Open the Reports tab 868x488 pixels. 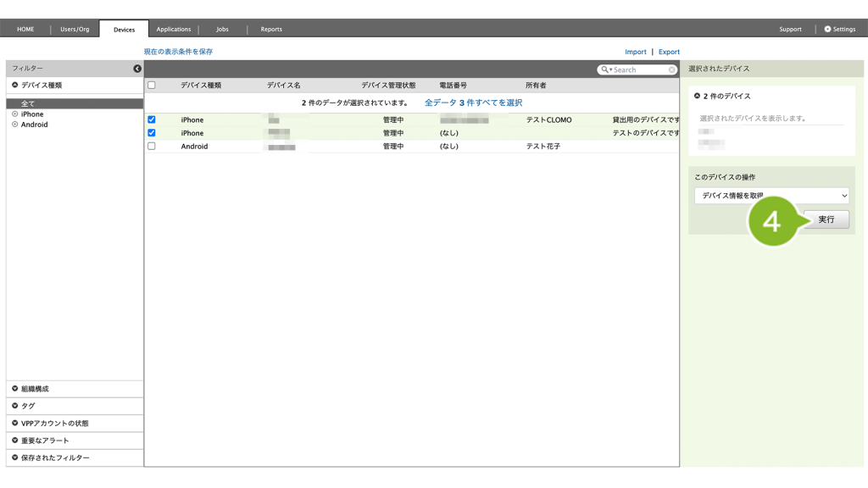(x=271, y=29)
